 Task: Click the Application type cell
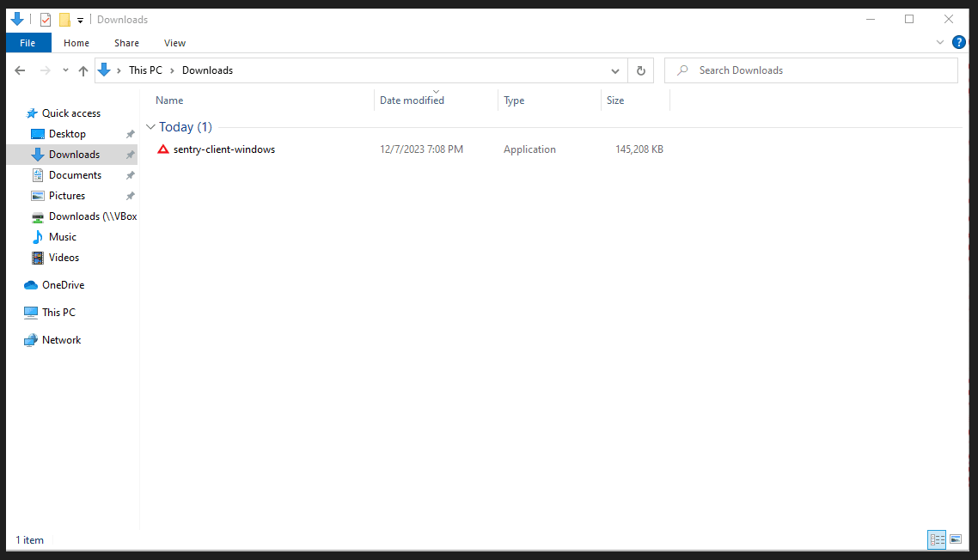pos(529,149)
